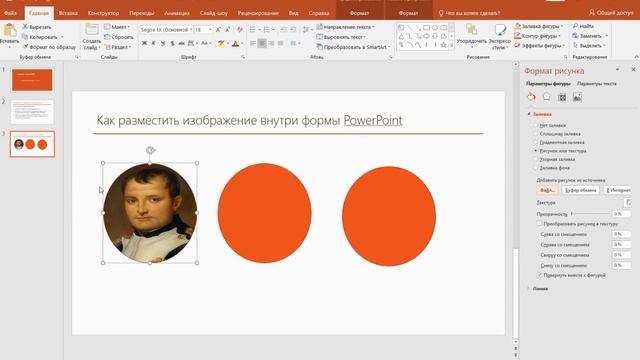
Task: Apply bold formatting (Ж)
Action: coord(144,43)
